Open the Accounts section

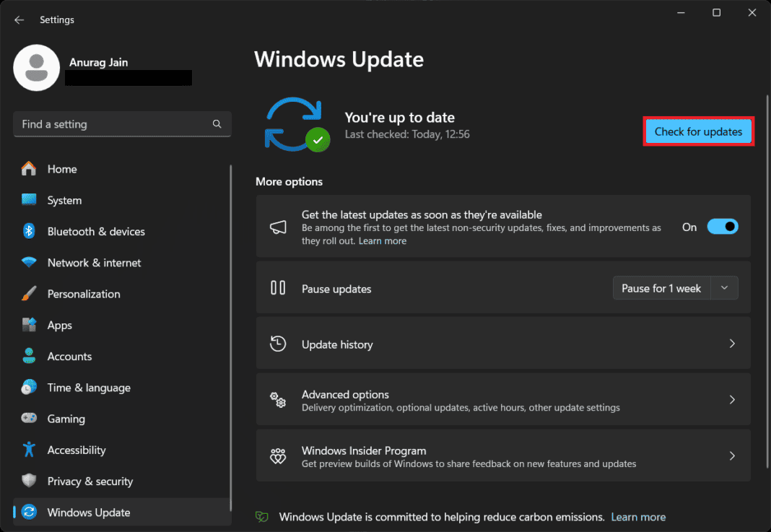pyautogui.click(x=27, y=356)
